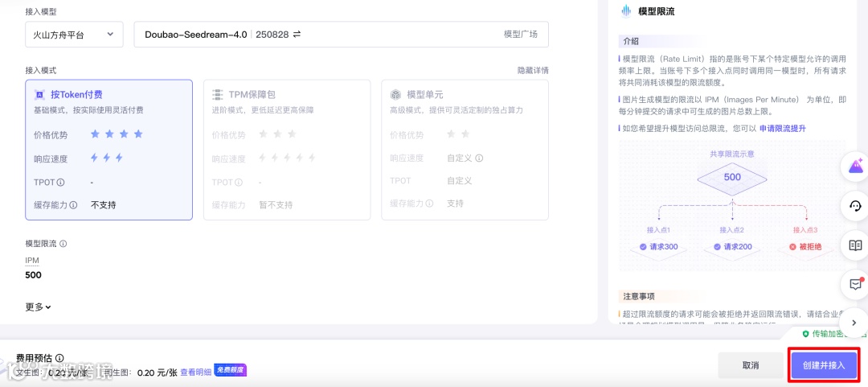Click the info icon beside 模型限流 label

click(63, 244)
